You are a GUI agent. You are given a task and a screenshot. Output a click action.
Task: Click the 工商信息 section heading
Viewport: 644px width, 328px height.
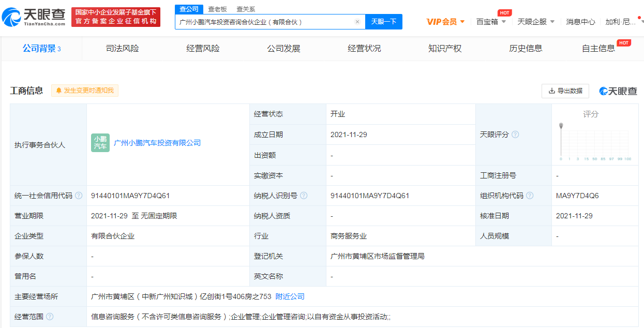26,91
